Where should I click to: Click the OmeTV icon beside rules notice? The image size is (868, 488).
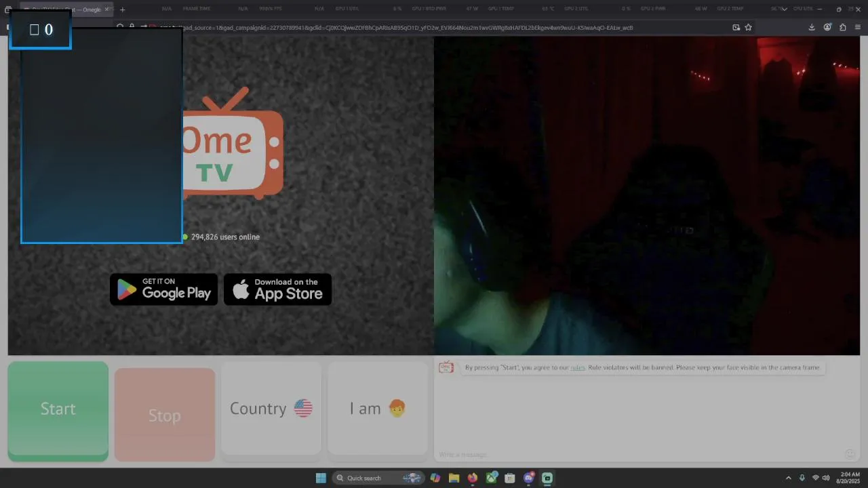point(446,367)
